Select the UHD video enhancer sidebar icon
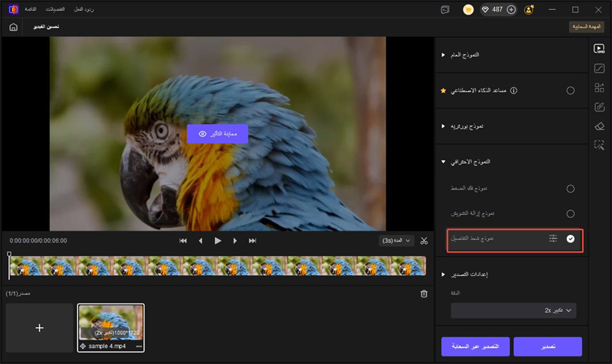 600,49
